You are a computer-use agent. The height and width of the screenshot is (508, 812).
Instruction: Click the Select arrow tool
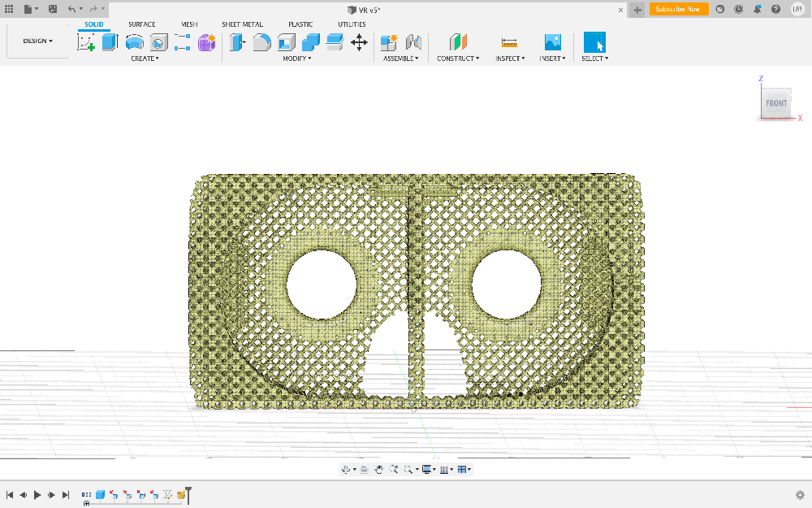[594, 42]
